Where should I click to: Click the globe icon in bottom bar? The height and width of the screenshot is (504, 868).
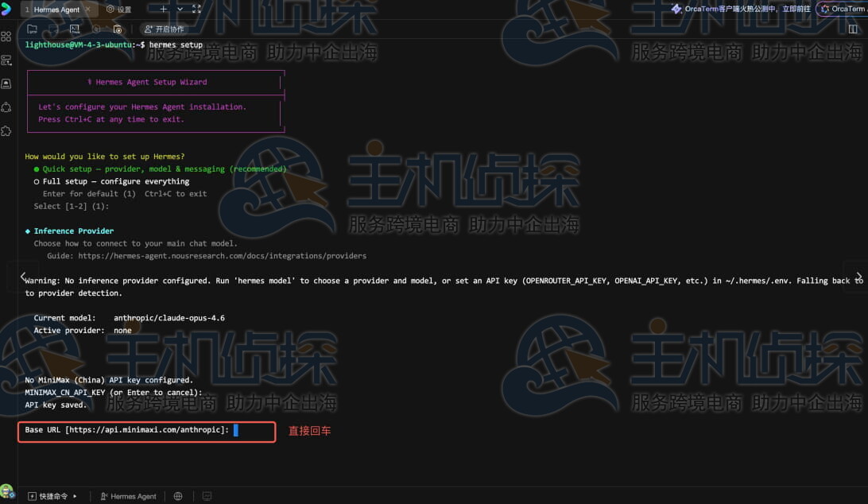[x=178, y=496]
